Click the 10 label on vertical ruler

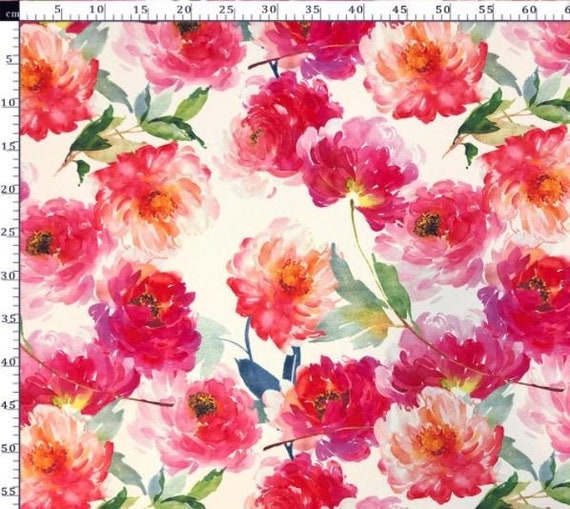(9, 103)
